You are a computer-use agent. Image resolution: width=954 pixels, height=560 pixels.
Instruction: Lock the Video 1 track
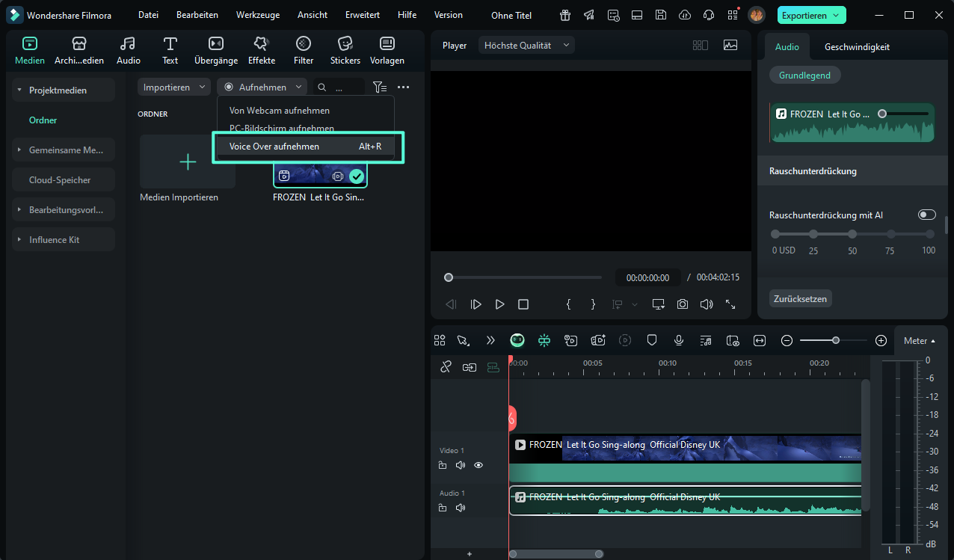point(443,465)
